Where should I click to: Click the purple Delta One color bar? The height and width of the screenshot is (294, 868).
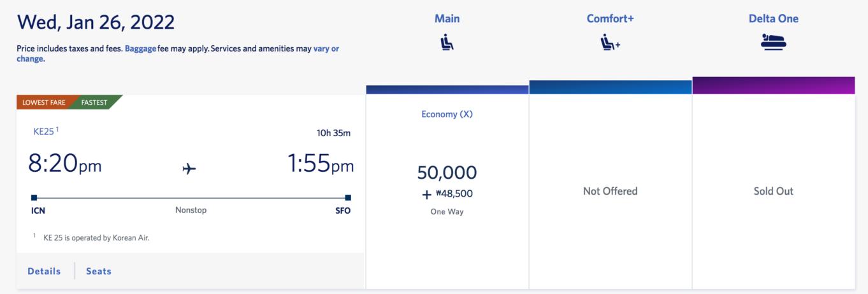click(x=774, y=85)
